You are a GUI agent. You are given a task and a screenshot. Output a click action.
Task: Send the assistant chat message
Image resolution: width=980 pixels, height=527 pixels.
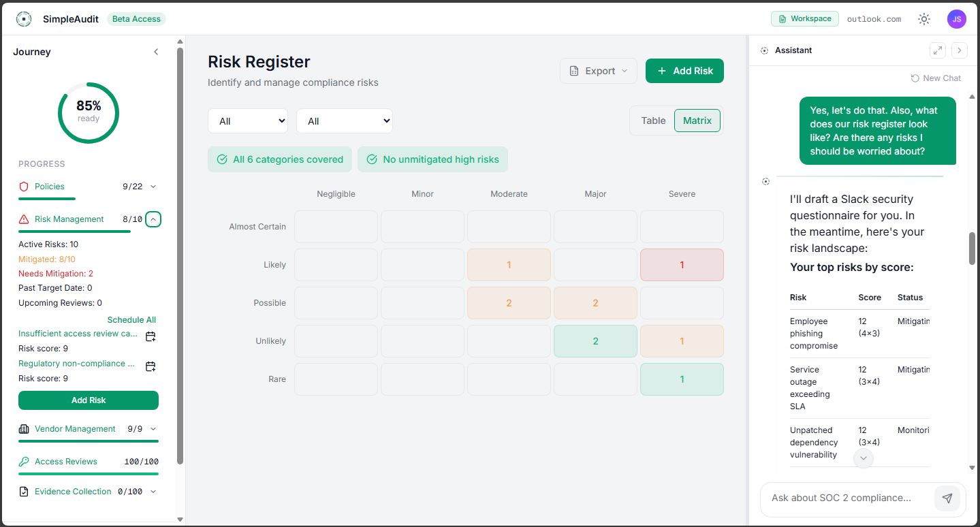(947, 498)
